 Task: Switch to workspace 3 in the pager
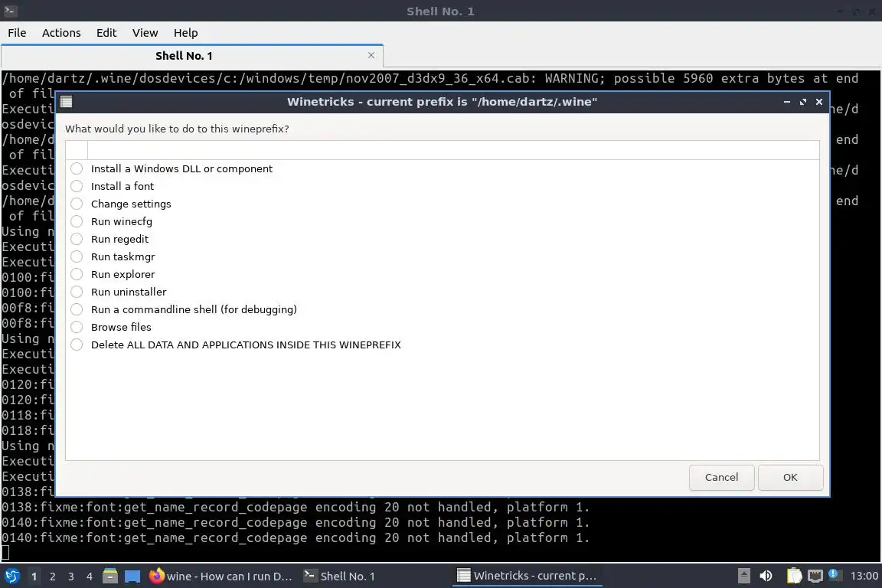click(71, 577)
